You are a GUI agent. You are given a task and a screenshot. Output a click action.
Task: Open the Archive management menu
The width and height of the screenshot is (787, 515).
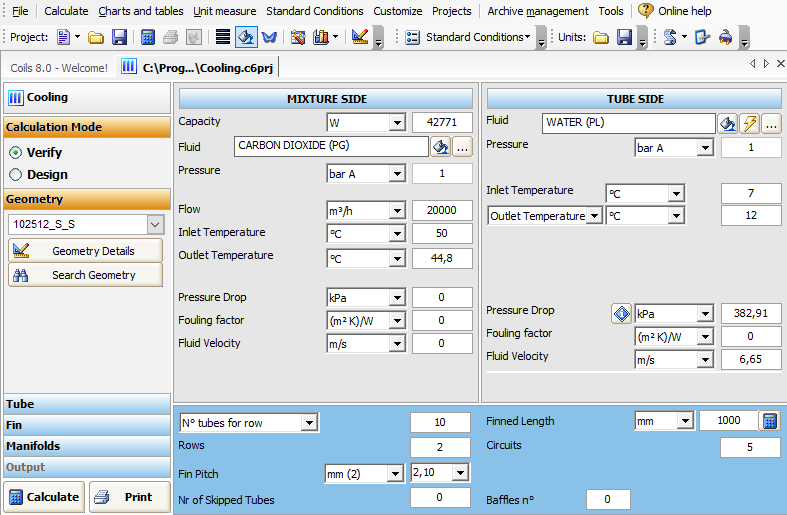[538, 11]
